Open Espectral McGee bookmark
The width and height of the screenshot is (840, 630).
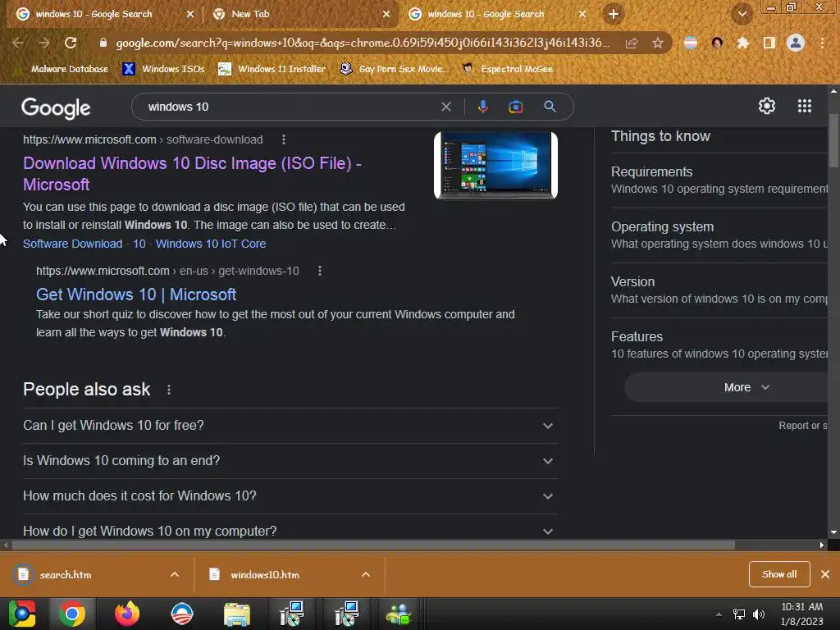pyautogui.click(x=507, y=69)
